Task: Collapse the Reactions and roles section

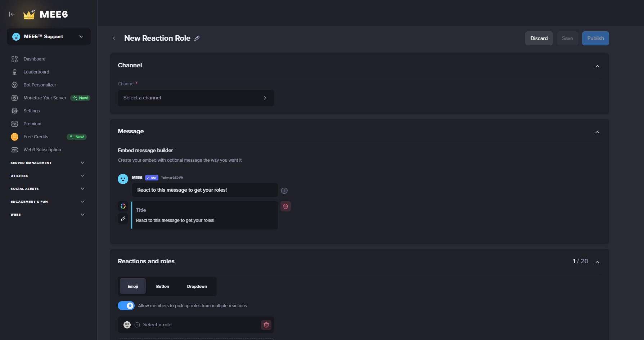Action: 597,262
